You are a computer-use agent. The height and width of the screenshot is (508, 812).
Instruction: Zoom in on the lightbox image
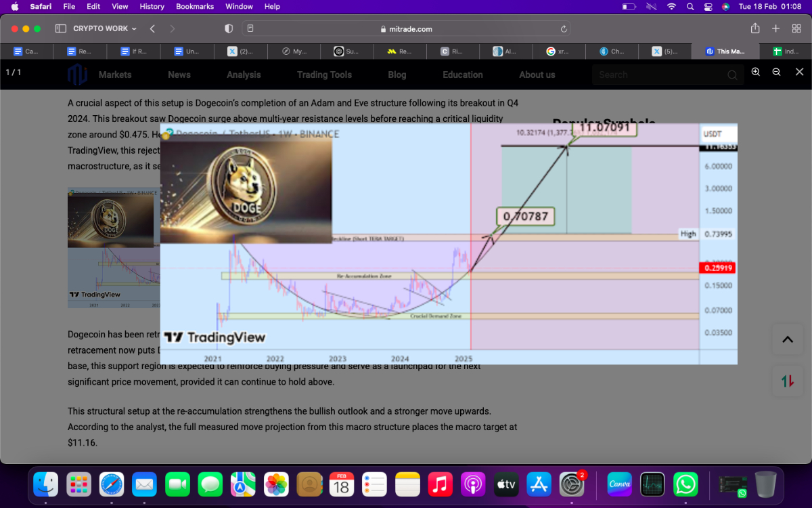[756, 72]
